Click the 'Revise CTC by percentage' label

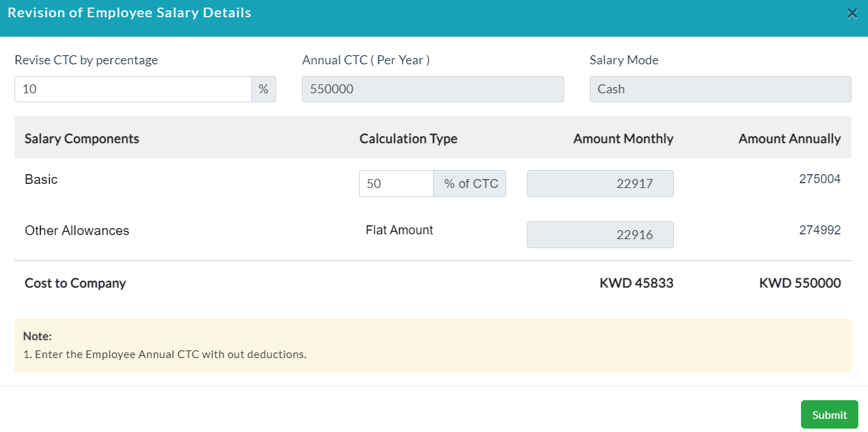coord(86,60)
